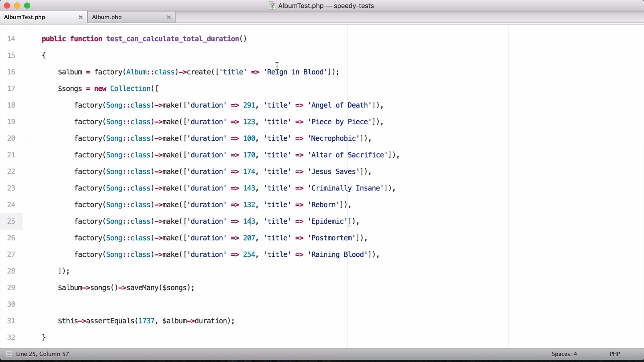
Task: Click the 'Altar of Sacrifice' title string
Action: coord(347,155)
